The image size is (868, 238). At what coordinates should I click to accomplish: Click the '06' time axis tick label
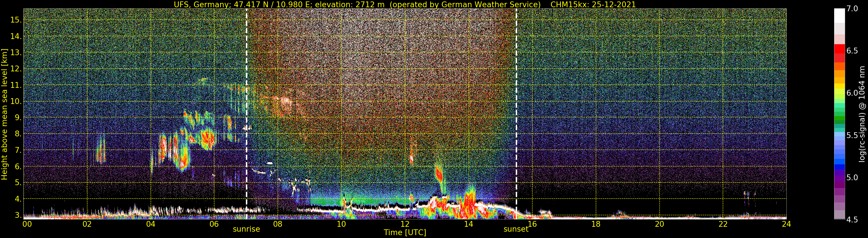point(214,224)
